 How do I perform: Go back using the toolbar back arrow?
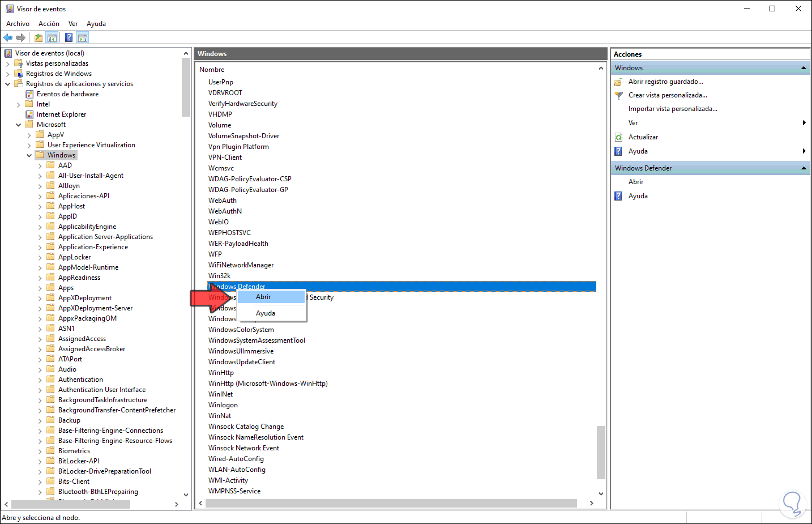click(8, 38)
